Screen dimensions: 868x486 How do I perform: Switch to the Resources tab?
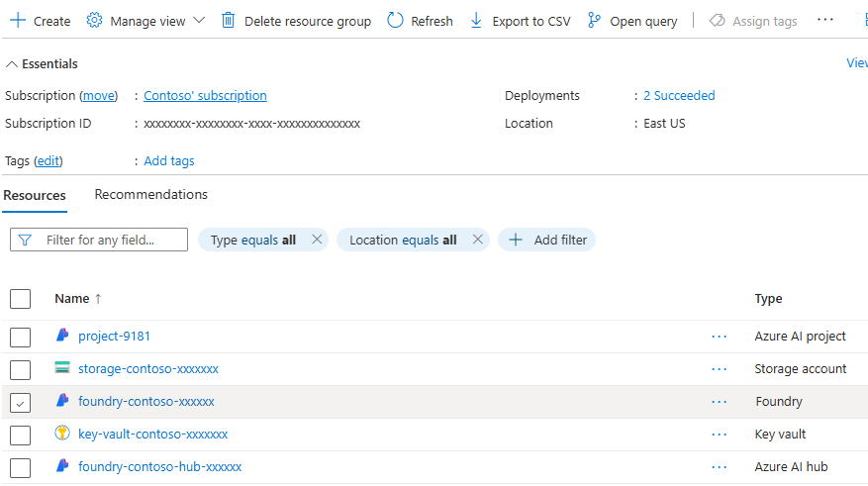[35, 195]
